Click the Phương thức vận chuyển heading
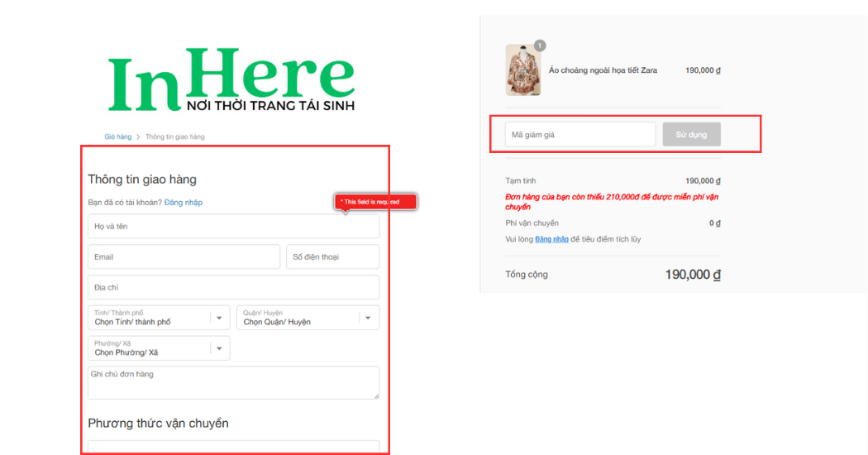The width and height of the screenshot is (868, 455). pyautogui.click(x=159, y=424)
